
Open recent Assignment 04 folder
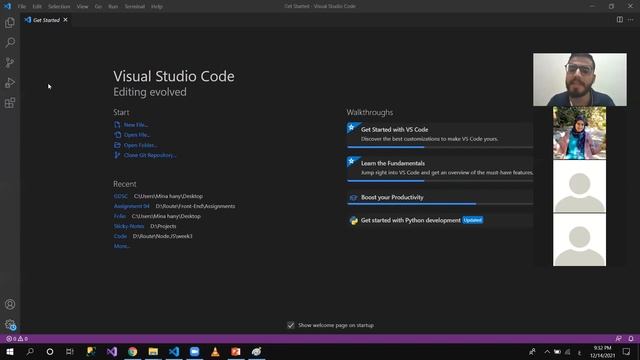click(x=131, y=206)
